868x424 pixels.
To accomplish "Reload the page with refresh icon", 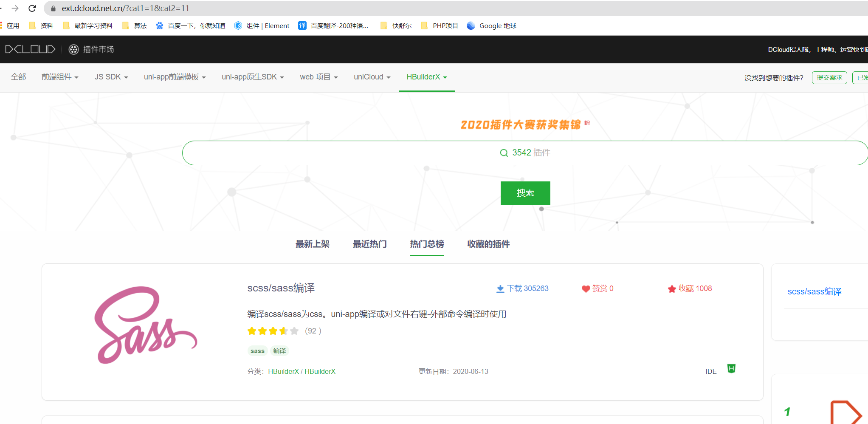I will (x=32, y=8).
